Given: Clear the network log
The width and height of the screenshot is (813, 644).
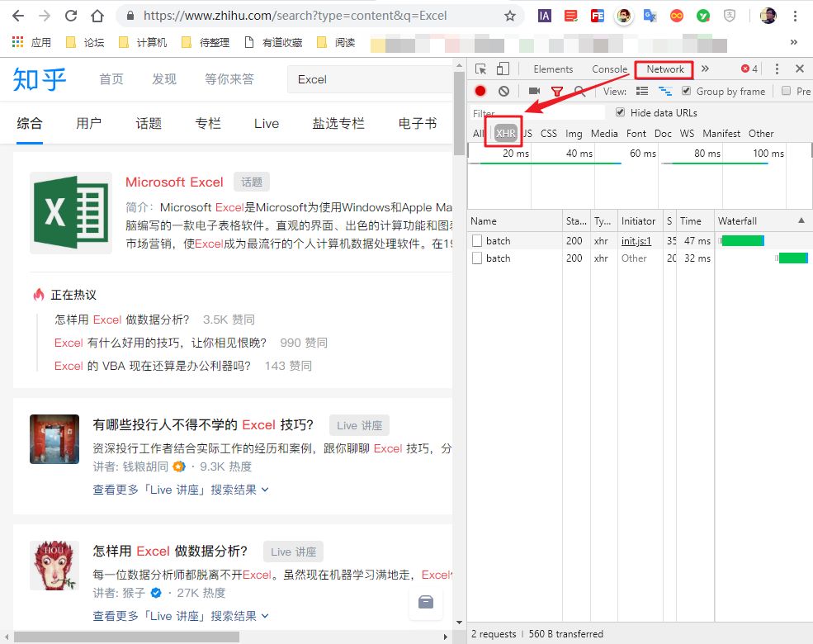Looking at the screenshot, I should (503, 92).
